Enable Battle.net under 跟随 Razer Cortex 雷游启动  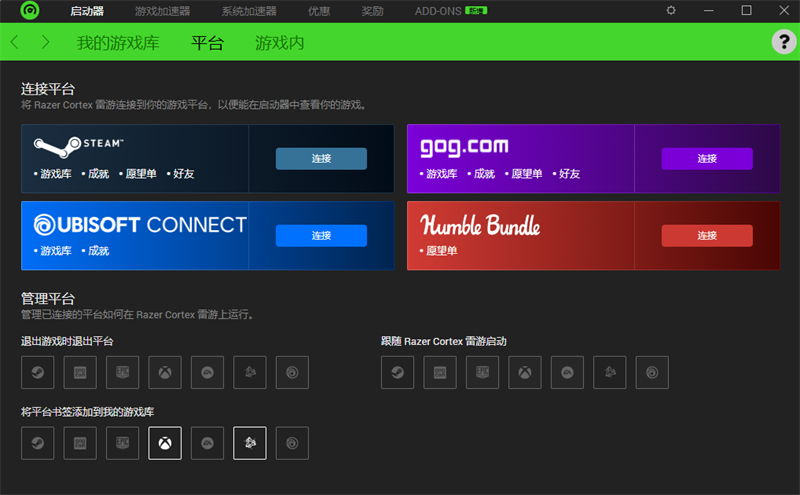[x=609, y=373]
